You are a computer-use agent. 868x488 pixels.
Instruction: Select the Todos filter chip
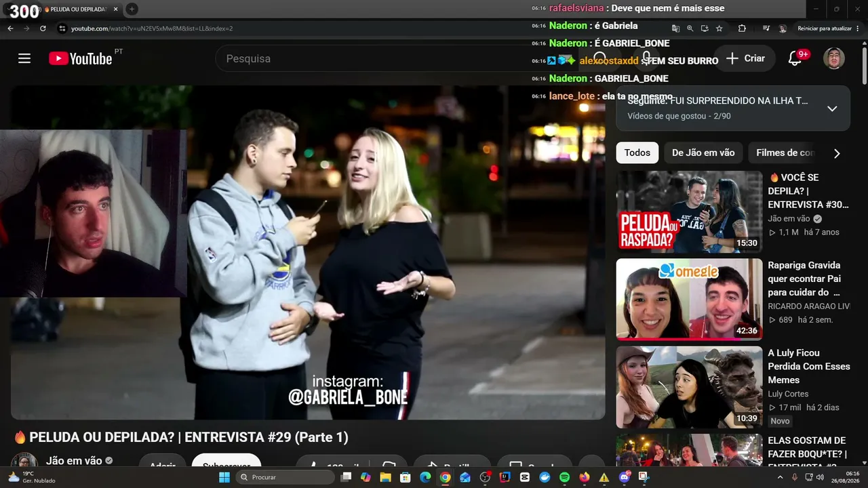pos(637,152)
